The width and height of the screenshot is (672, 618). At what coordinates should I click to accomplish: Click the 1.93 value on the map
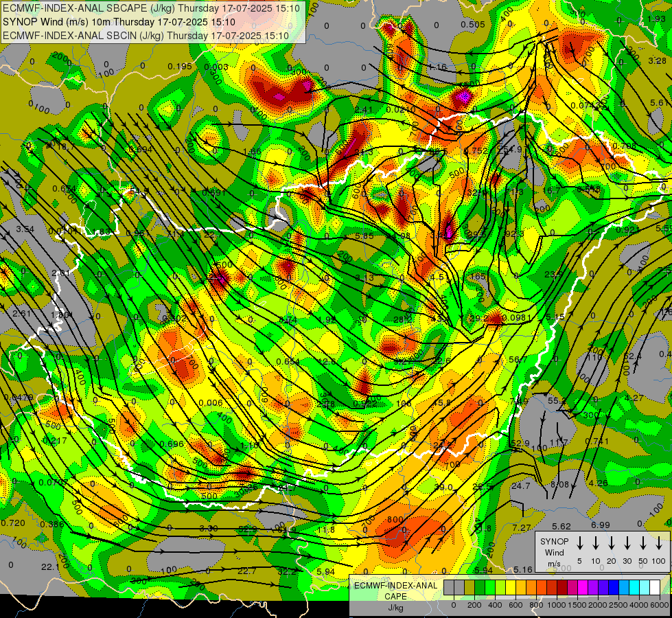coord(656,19)
